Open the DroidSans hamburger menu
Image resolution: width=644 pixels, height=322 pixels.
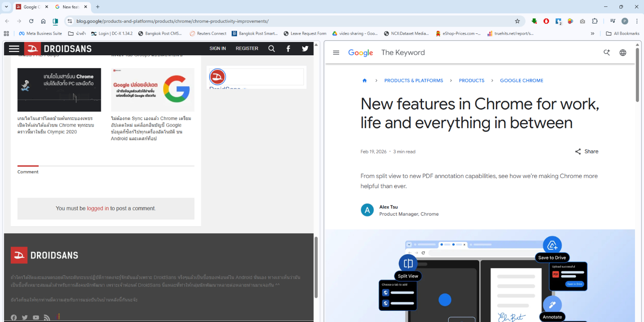click(14, 48)
